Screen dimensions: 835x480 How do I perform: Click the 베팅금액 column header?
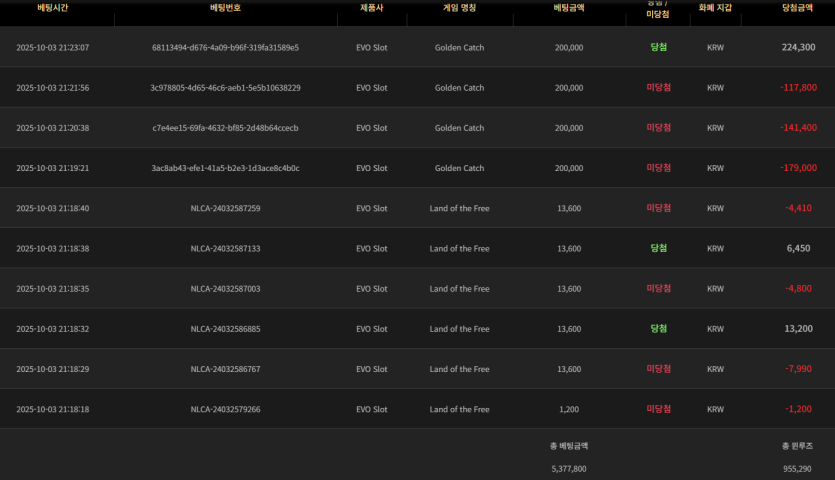569,7
